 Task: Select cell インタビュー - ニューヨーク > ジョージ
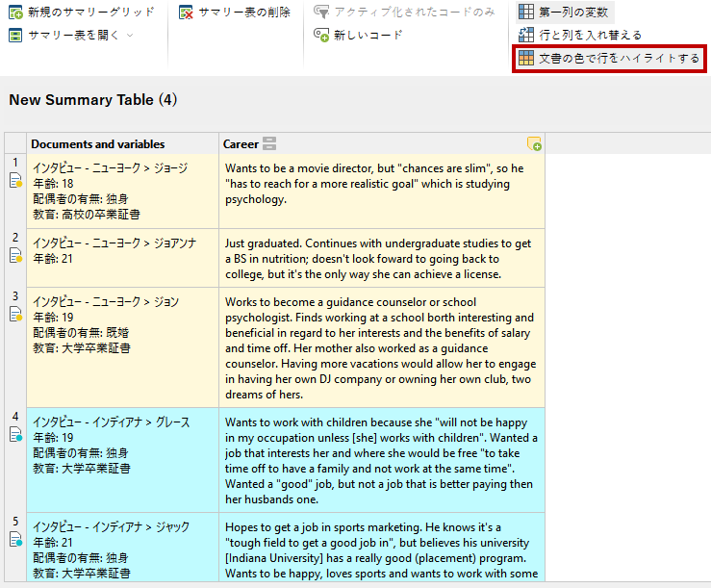coord(122,191)
